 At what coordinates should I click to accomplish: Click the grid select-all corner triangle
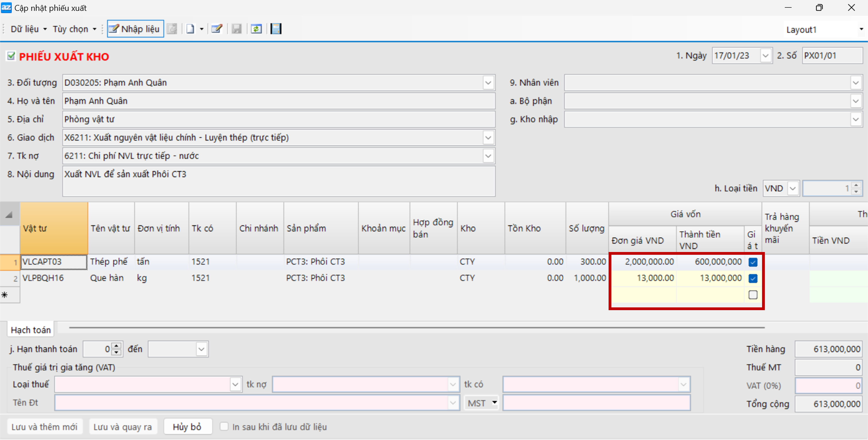point(9,214)
